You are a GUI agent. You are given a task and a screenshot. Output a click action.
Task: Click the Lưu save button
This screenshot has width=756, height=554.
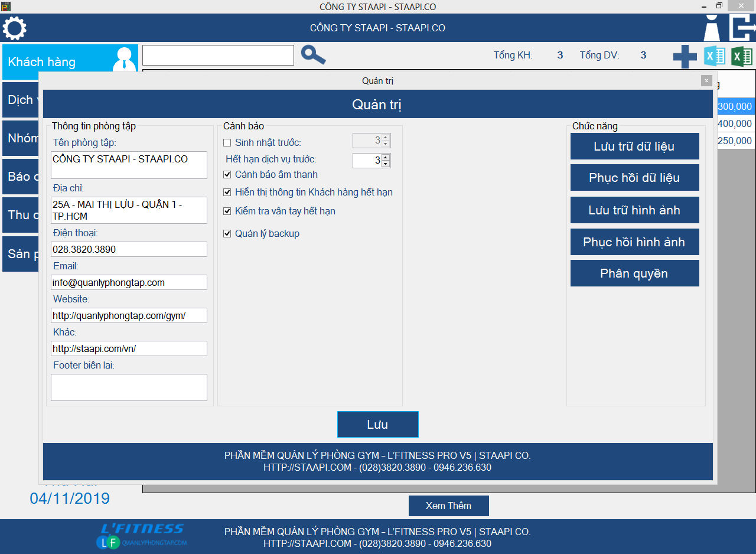pos(377,425)
